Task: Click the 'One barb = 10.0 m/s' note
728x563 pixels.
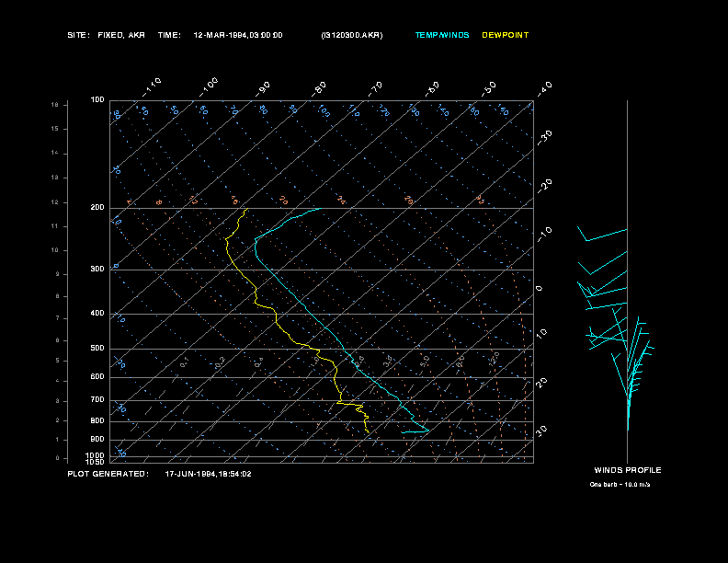Action: pos(620,485)
